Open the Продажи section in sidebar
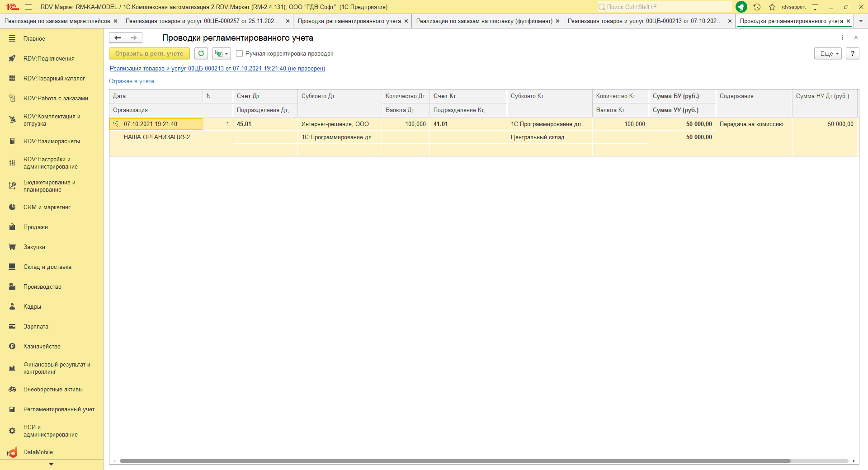 pyautogui.click(x=36, y=227)
